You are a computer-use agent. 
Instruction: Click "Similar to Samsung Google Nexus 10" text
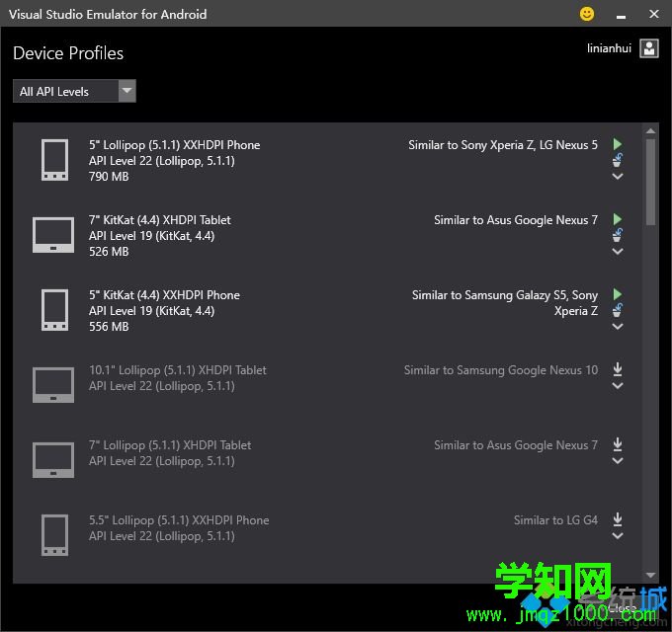point(501,370)
